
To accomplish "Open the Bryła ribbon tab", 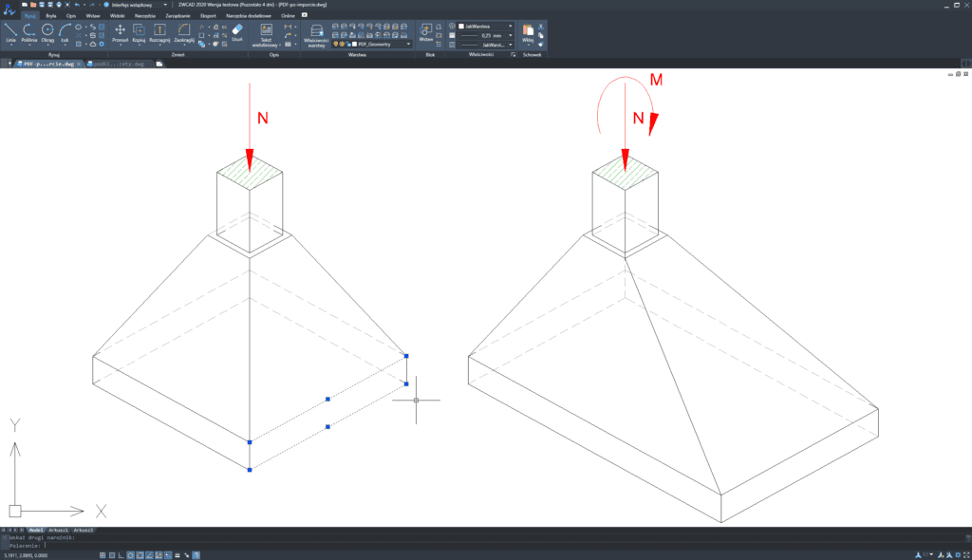I will coord(51,16).
